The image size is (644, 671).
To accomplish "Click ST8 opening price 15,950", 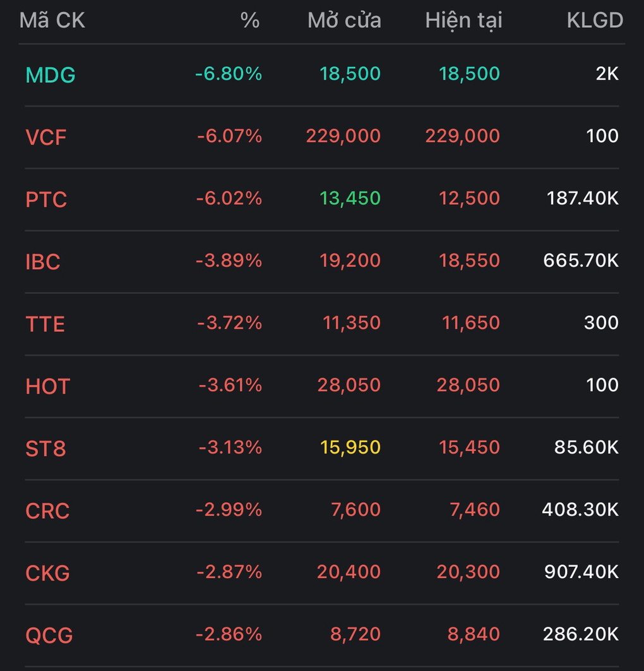I will pyautogui.click(x=350, y=447).
